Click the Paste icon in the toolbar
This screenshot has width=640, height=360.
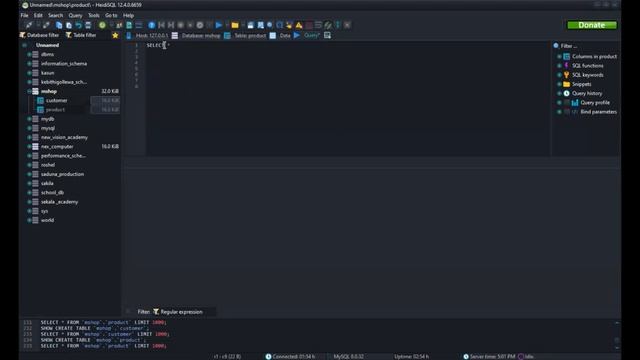pos(69,25)
